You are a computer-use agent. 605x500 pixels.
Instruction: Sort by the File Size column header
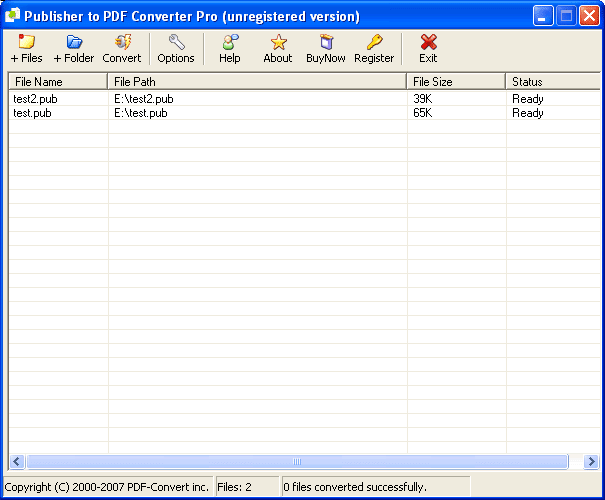click(x=456, y=82)
